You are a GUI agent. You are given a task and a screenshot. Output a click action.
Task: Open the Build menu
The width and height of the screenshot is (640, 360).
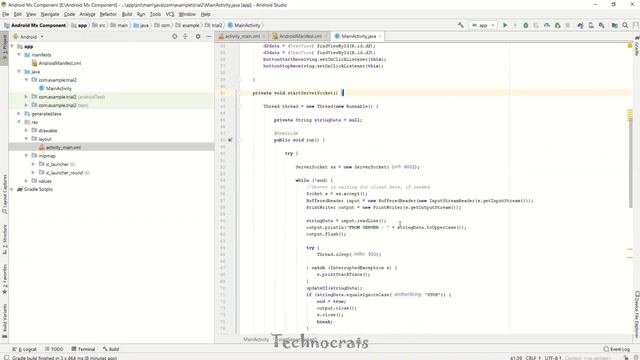coord(127,14)
